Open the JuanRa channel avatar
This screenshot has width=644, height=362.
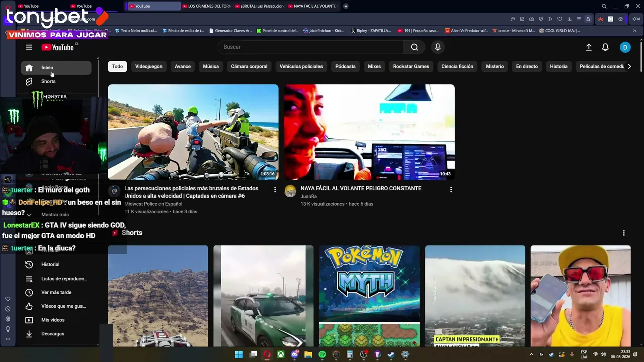coord(290,191)
